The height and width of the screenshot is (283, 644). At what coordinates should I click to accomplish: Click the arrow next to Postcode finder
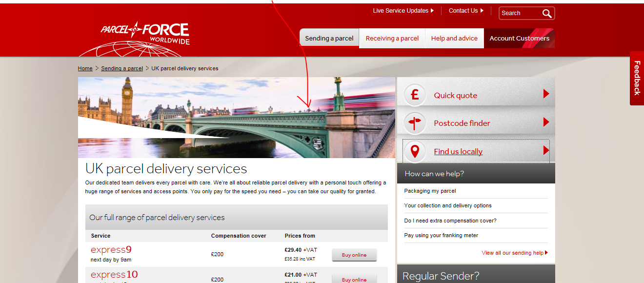click(546, 122)
